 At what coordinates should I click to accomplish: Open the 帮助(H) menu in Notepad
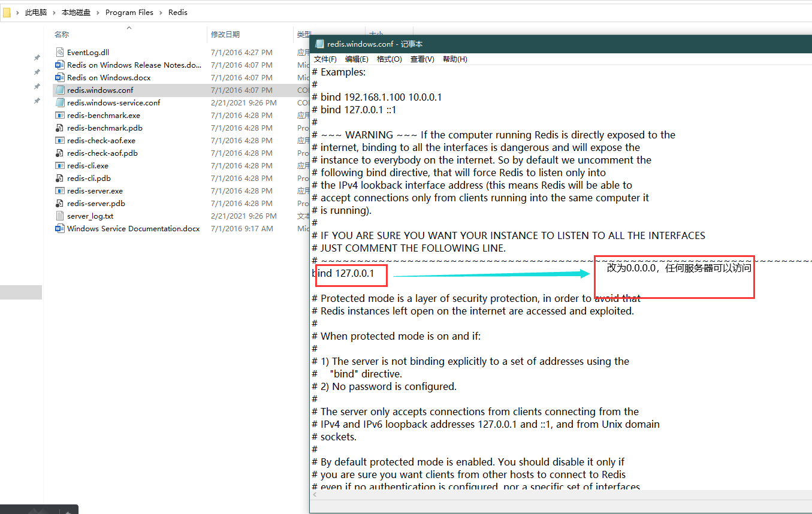pyautogui.click(x=455, y=59)
